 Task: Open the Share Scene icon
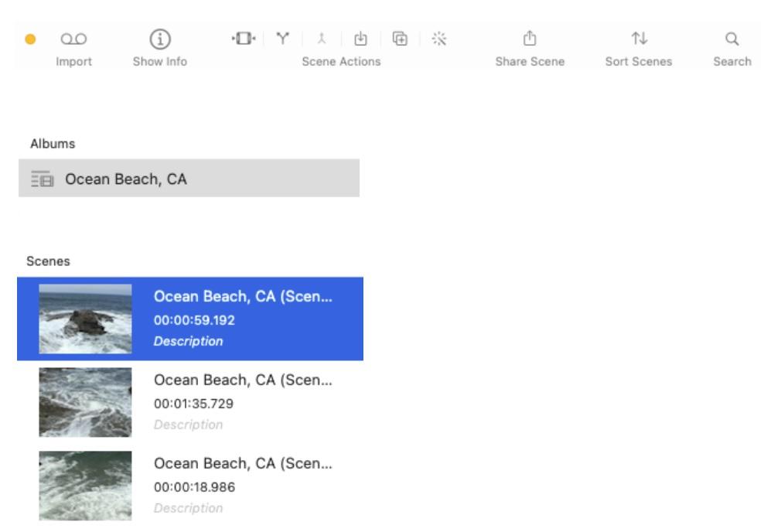[530, 38]
